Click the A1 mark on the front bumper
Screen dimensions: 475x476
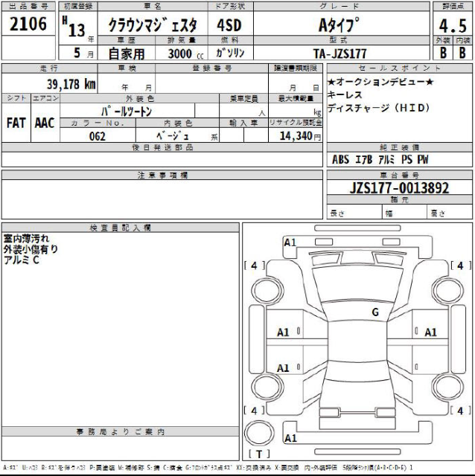(x=290, y=242)
